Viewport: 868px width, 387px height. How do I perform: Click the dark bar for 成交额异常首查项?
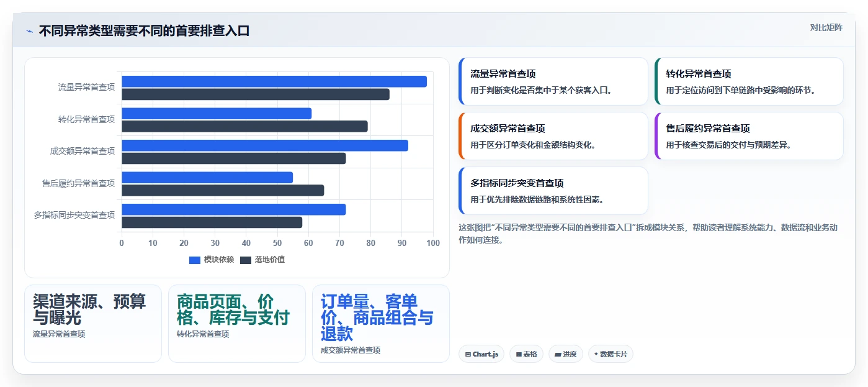234,158
